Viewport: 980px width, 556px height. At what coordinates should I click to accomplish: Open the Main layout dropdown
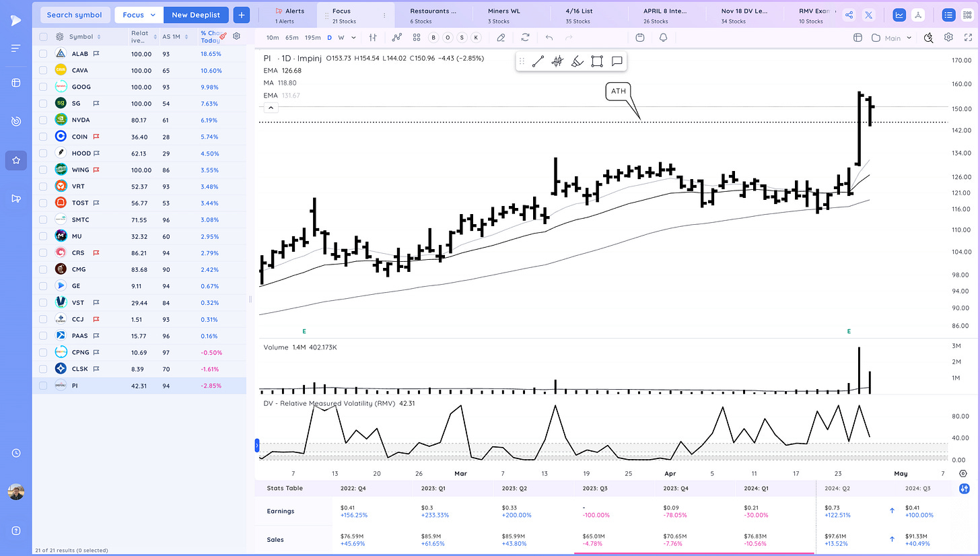point(893,38)
